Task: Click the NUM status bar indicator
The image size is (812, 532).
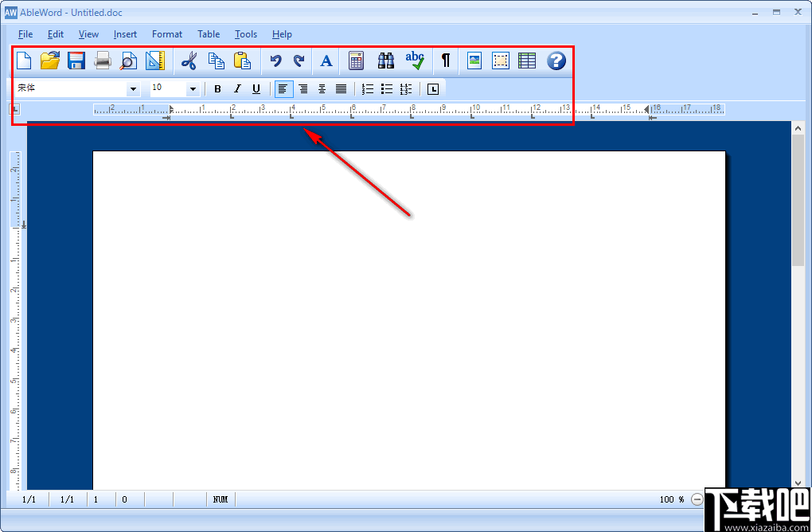Action: click(x=221, y=499)
